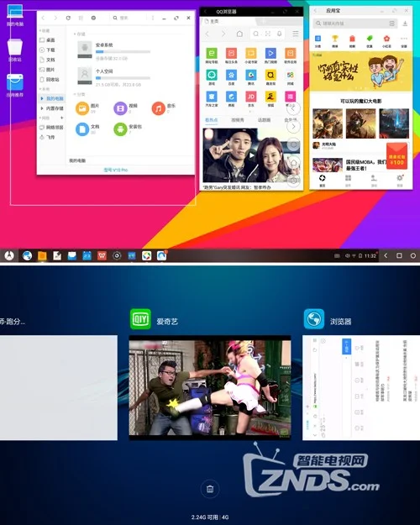This screenshot has height=525, width=420.
Task: Expand the 我的电脑 tree node
Action: (42, 98)
